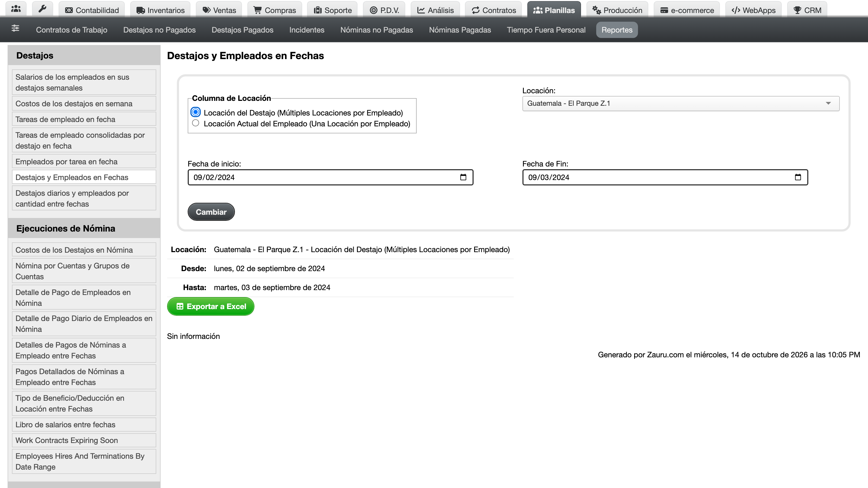Image resolution: width=868 pixels, height=488 pixels.
Task: Click the users group icon tab
Action: (16, 9)
